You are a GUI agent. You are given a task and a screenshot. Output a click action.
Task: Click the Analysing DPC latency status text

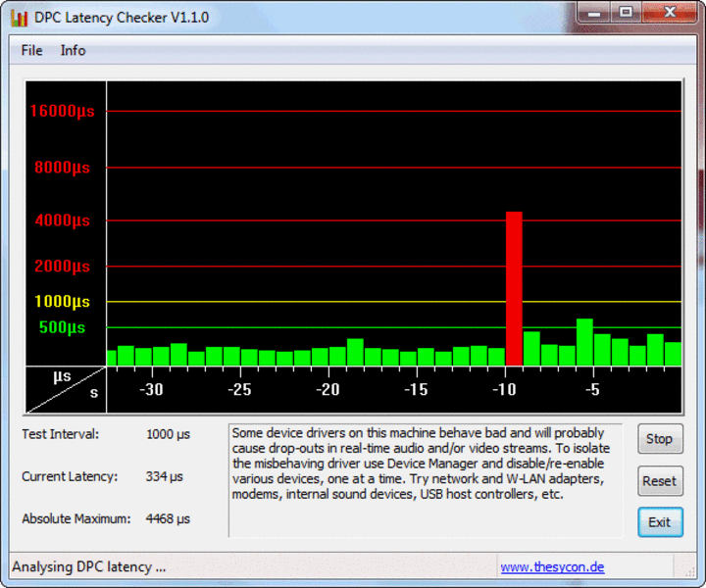(x=88, y=566)
